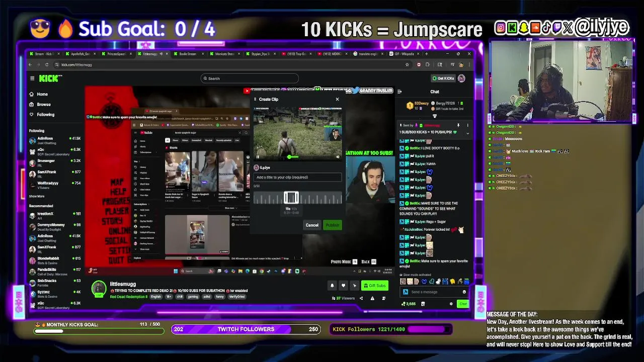Click the clip title input field
The image size is (644, 362).
(298, 177)
